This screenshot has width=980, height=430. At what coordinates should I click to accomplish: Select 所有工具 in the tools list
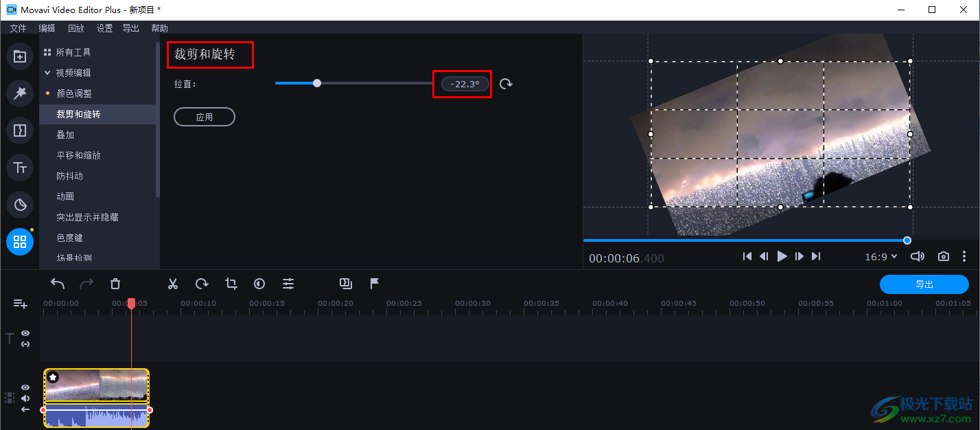(x=73, y=52)
